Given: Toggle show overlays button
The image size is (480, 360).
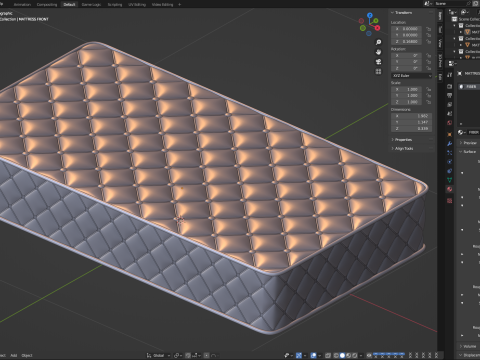Looking at the screenshot, I should 314,355.
